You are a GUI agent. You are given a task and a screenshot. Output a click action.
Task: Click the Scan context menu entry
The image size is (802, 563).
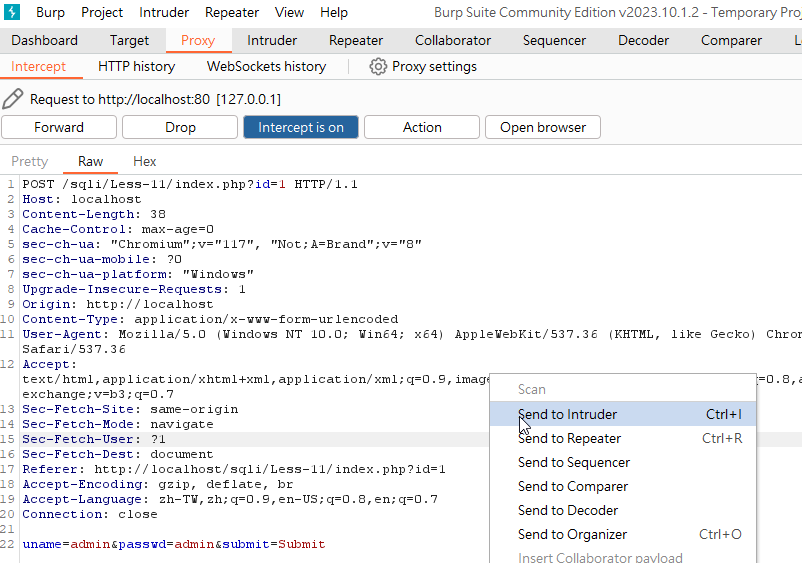(x=623, y=390)
